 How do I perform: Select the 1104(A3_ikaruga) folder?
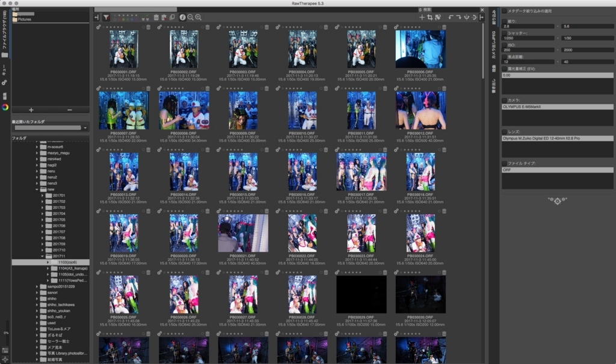point(73,268)
